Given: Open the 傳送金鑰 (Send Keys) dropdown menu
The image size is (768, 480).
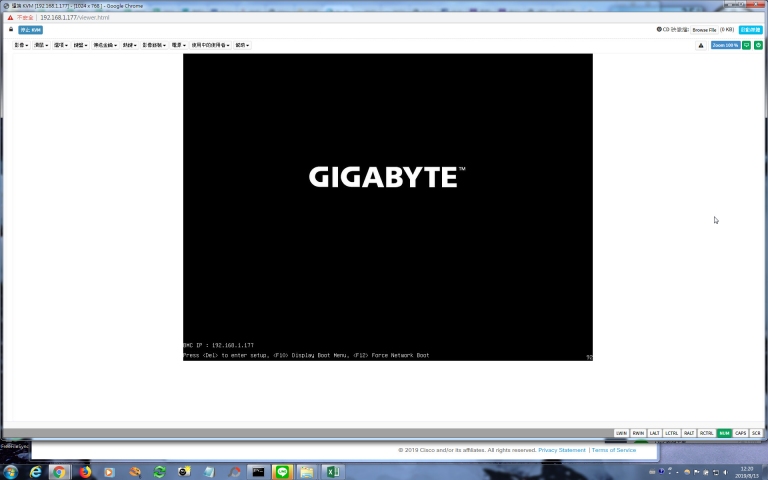Looking at the screenshot, I should click(x=105, y=45).
